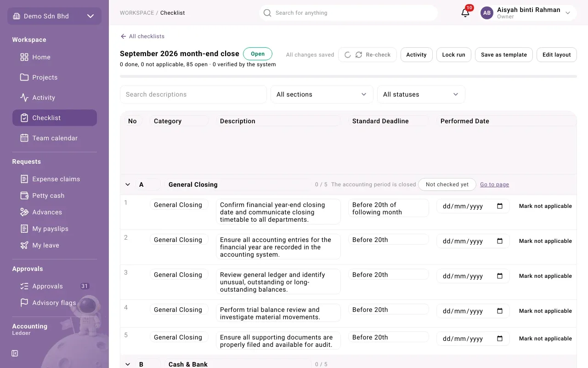Open Activity in the sidebar
Screen dimensions: 588x368
(x=55, y=98)
